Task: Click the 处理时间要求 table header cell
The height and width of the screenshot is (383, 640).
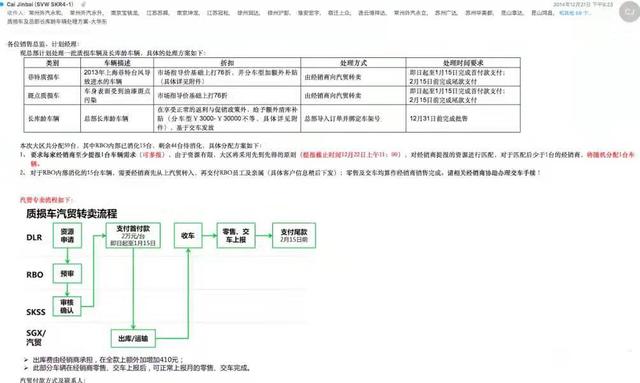Action: point(463,63)
